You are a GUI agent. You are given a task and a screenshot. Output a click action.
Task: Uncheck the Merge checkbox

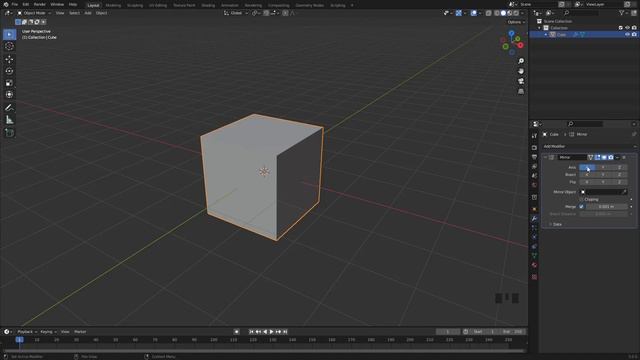[x=581, y=207]
